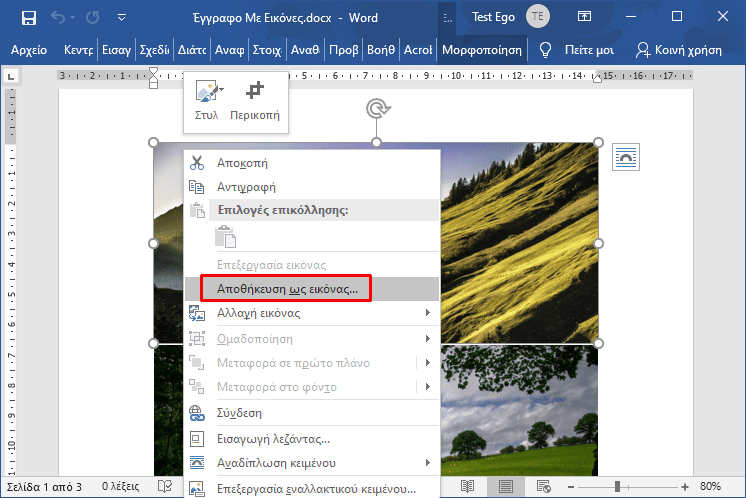Click the zoom slider handle

[x=617, y=486]
